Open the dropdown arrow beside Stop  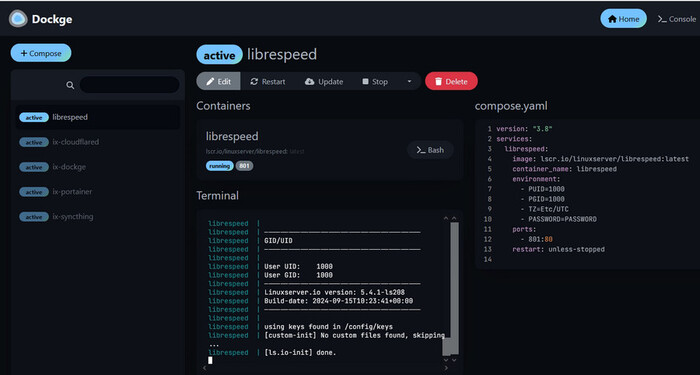(x=409, y=81)
